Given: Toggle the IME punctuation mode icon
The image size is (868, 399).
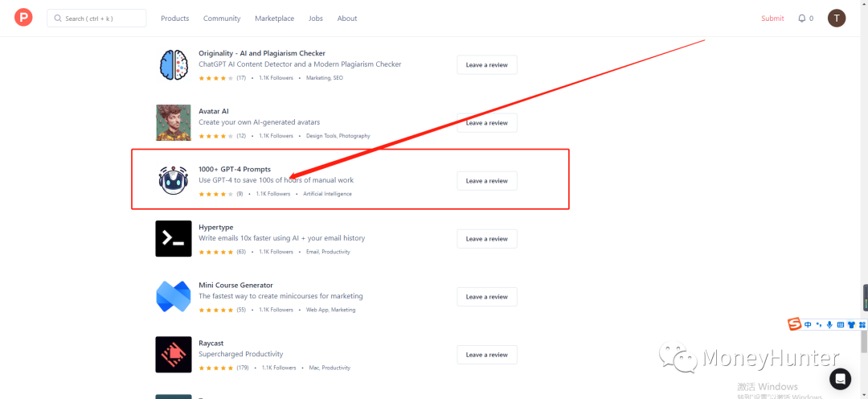Looking at the screenshot, I should click(x=819, y=325).
